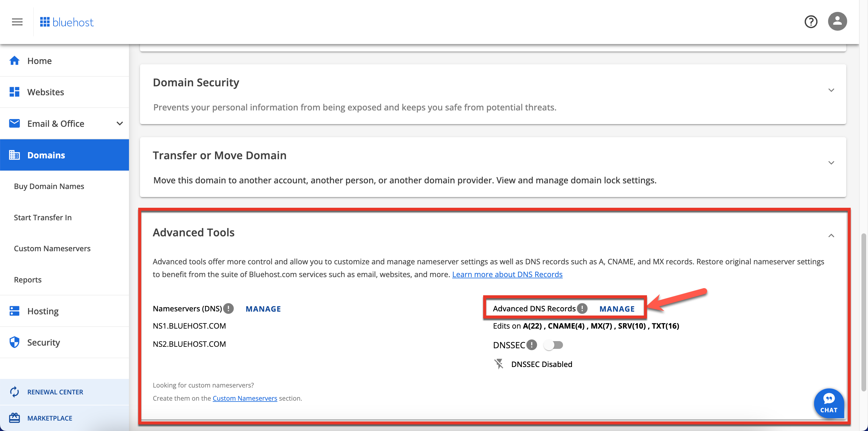Screen dimensions: 868x431
Task: Open the Learn more about DNS Records link
Action: coord(508,274)
